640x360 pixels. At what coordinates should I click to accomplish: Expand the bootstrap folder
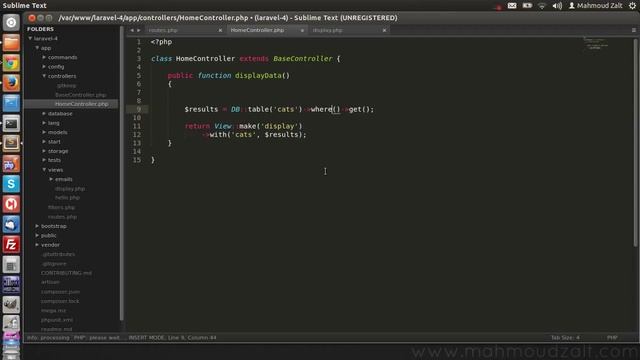37,226
